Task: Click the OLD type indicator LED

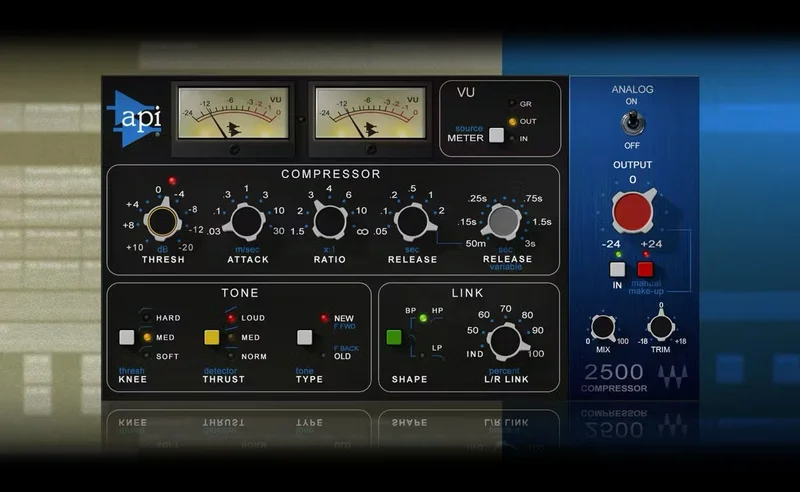Action: 323,355
